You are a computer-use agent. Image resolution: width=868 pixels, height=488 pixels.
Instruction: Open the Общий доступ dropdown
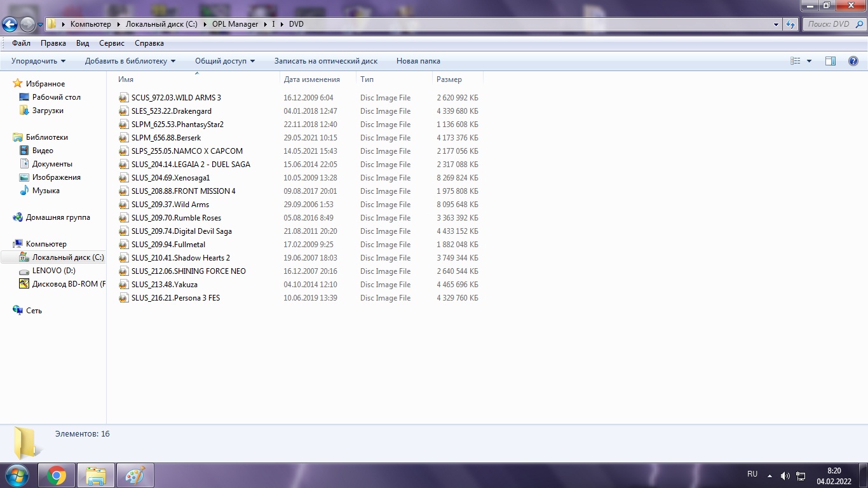click(225, 61)
